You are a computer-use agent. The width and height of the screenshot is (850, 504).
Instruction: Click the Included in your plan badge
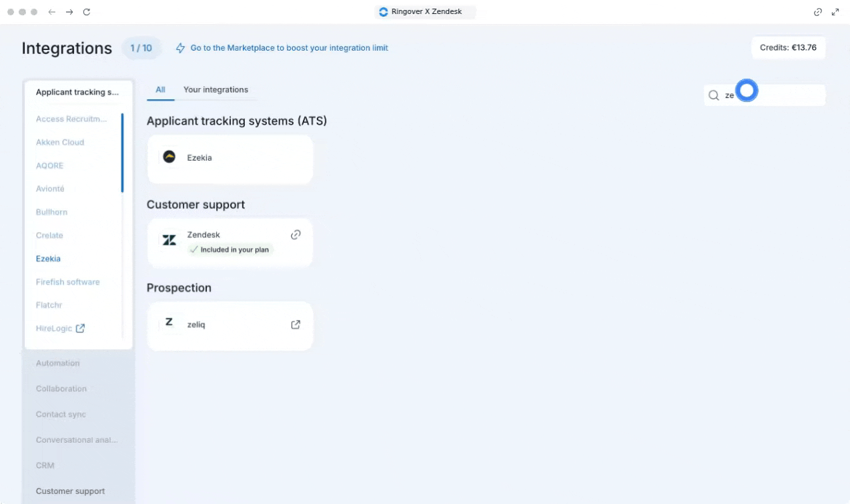click(231, 249)
